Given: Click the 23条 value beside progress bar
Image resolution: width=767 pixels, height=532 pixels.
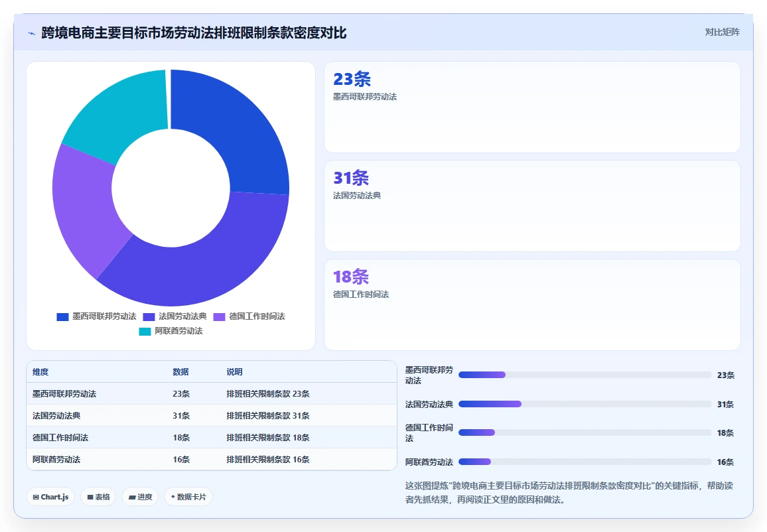Looking at the screenshot, I should coord(725,375).
